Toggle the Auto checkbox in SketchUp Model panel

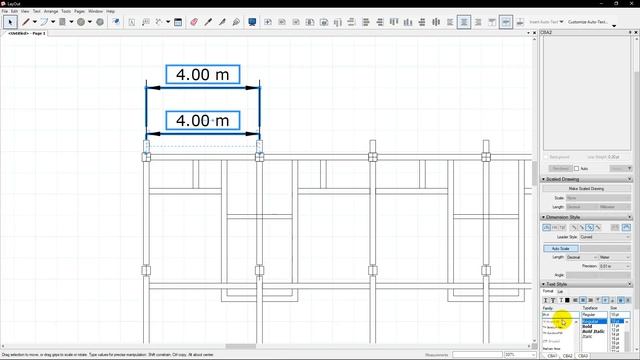click(x=577, y=169)
